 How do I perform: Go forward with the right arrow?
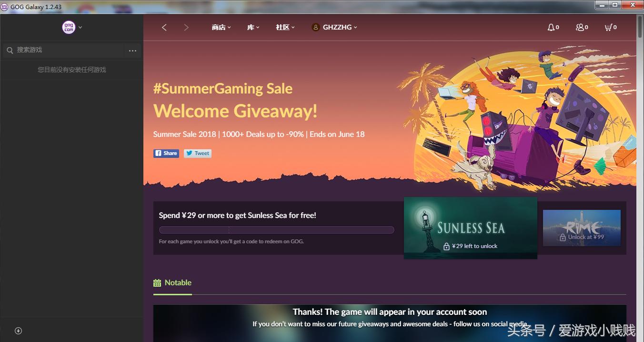[186, 27]
